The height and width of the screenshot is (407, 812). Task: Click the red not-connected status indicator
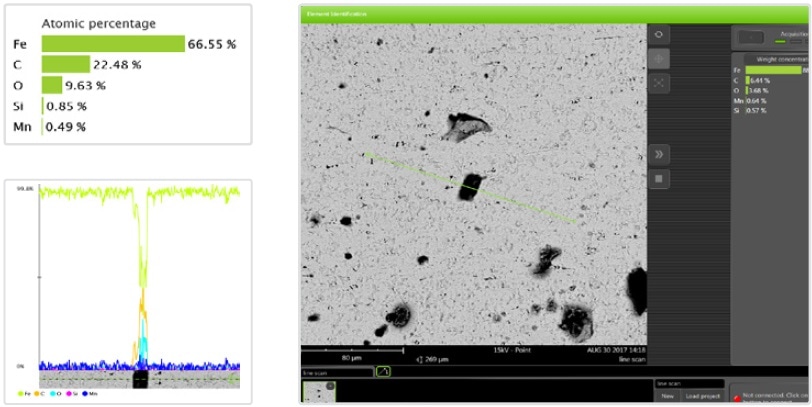click(737, 398)
